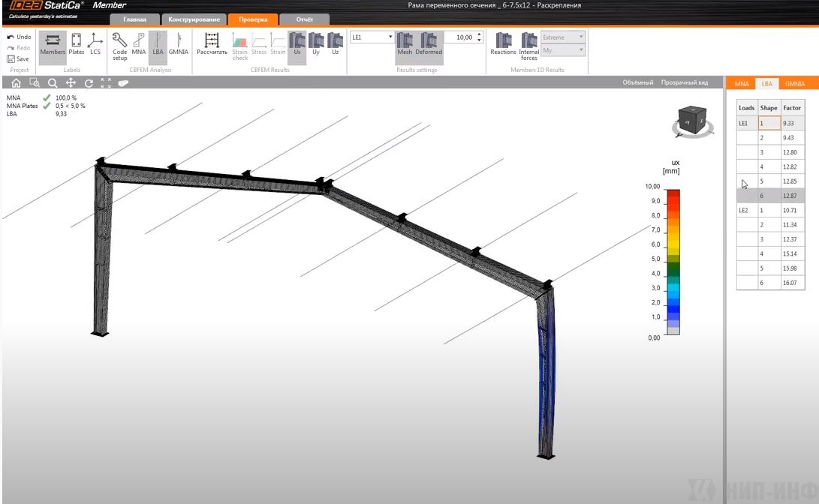Toggle Members labels display
Screen dimensions: 819x504
point(53,43)
